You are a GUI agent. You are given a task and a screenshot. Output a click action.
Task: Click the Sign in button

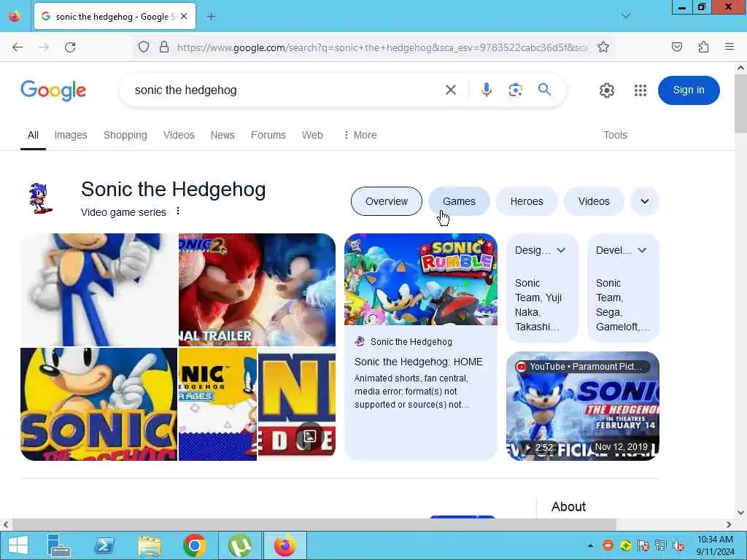click(x=689, y=90)
